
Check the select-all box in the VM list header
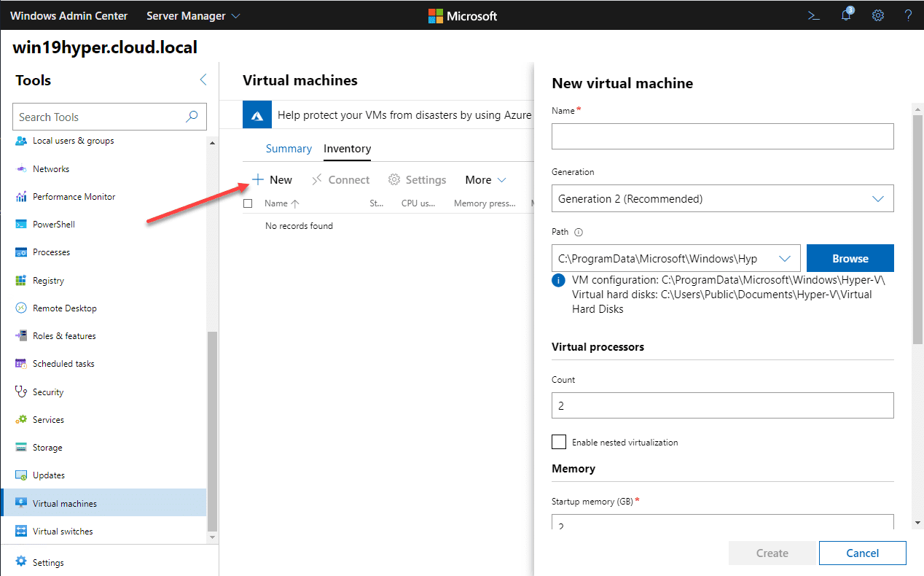tap(248, 203)
